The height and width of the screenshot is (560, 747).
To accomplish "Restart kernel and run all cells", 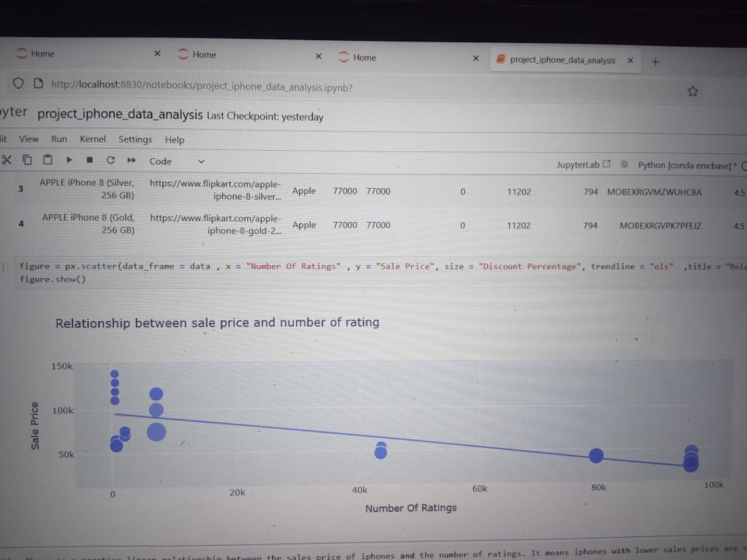I will point(132,160).
